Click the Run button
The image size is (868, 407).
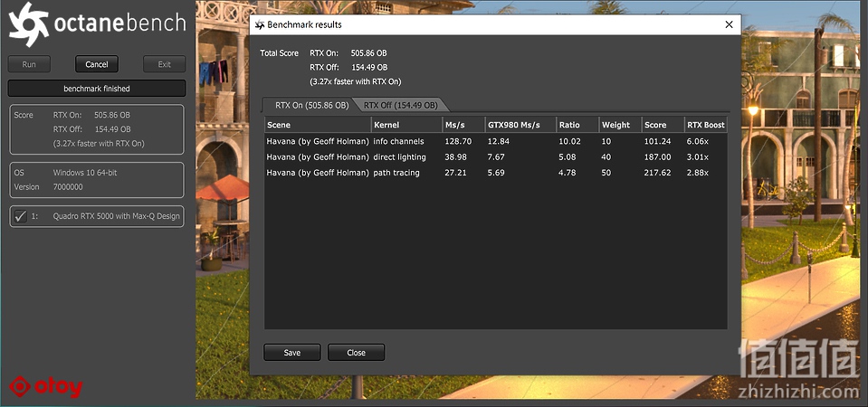29,64
